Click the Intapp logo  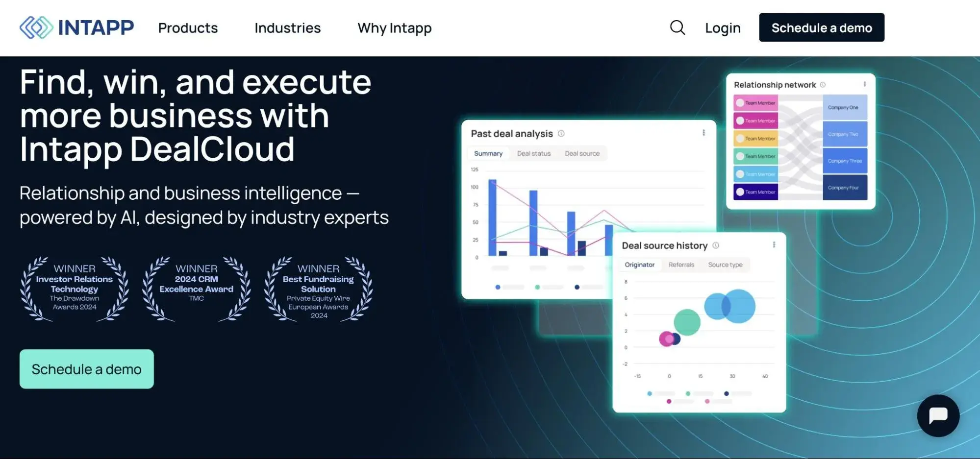pyautogui.click(x=76, y=27)
